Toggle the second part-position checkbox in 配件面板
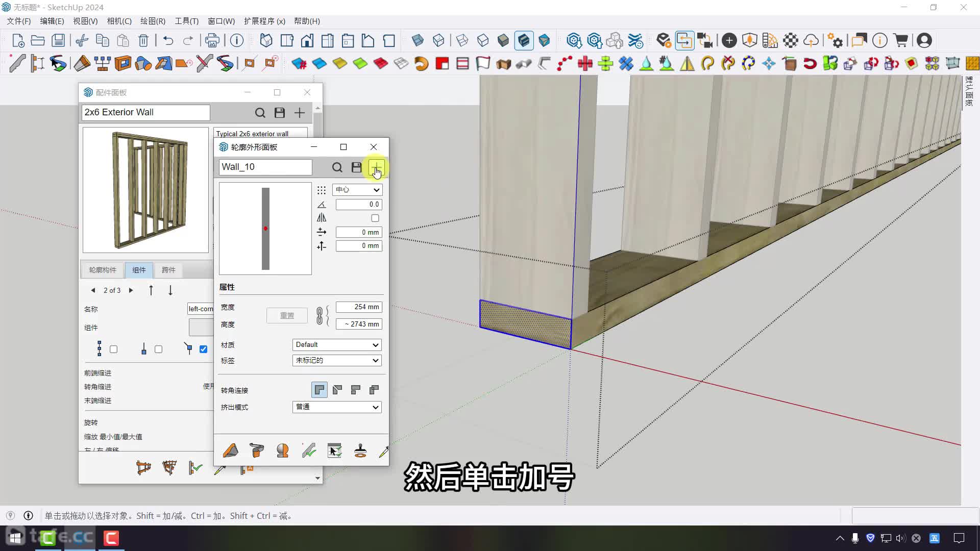 pos(159,349)
